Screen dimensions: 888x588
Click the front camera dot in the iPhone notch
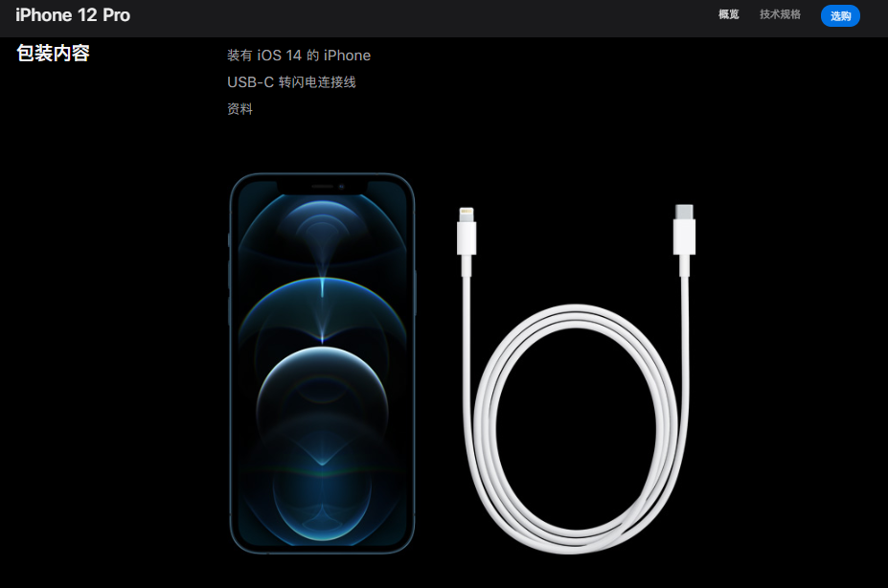tap(341, 186)
